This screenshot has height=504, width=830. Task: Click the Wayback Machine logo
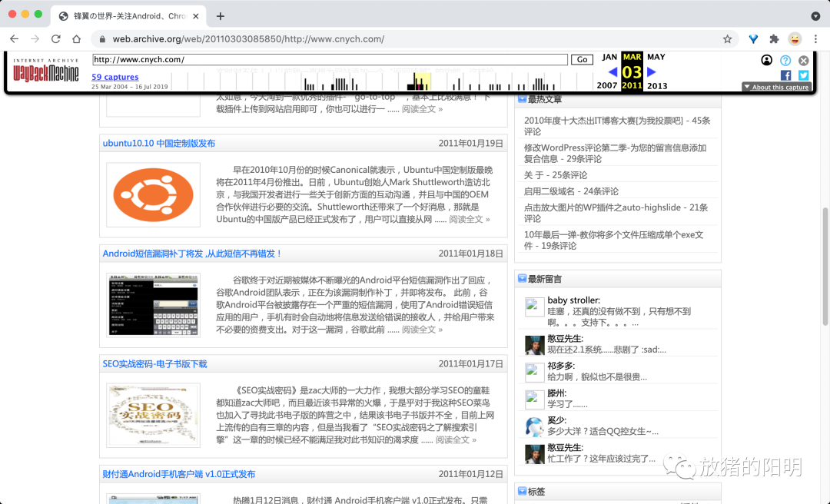pyautogui.click(x=46, y=71)
